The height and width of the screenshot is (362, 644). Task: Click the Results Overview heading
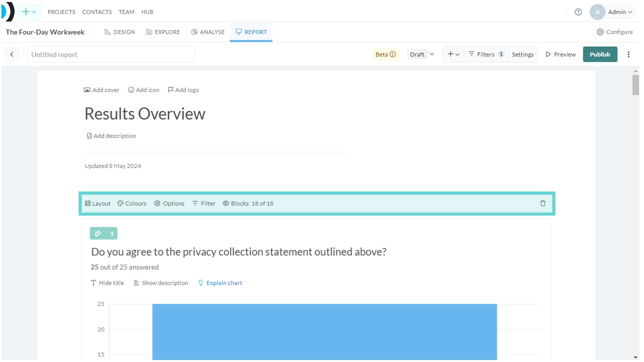point(145,114)
